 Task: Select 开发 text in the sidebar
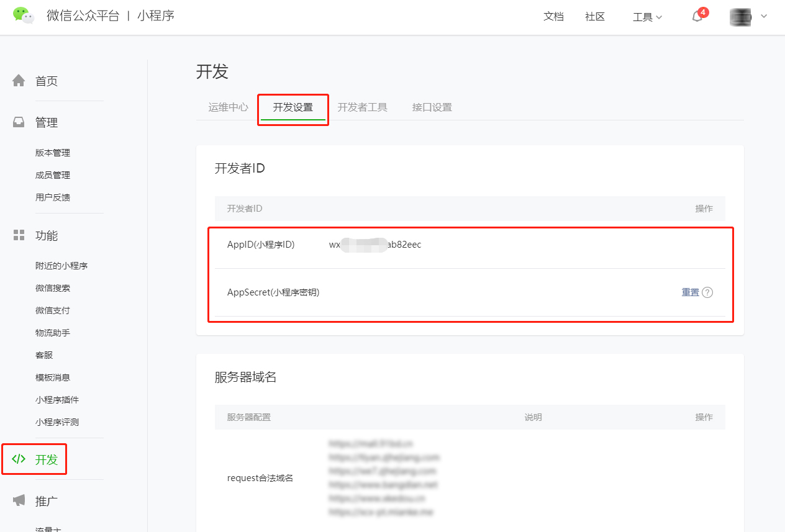(47, 460)
